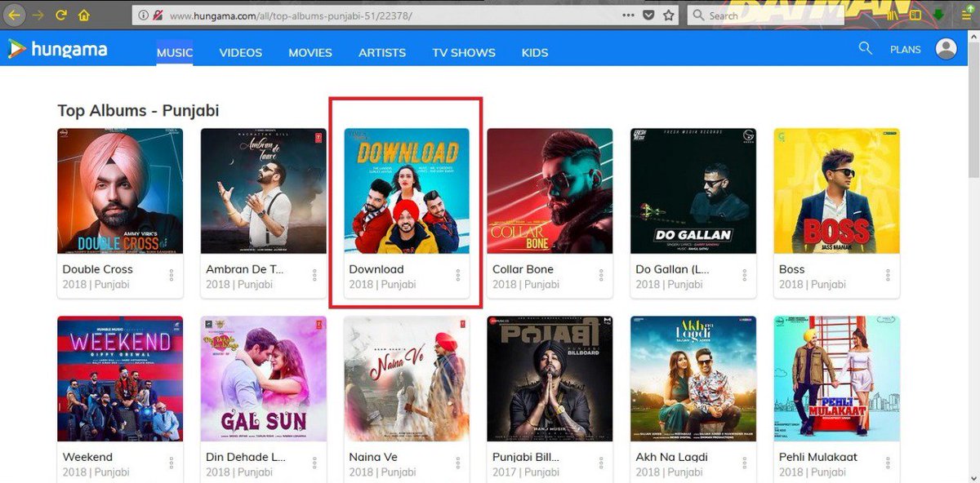The width and height of the screenshot is (980, 483).
Task: Open options menu for Akh Na Lagdi
Action: pos(745,463)
